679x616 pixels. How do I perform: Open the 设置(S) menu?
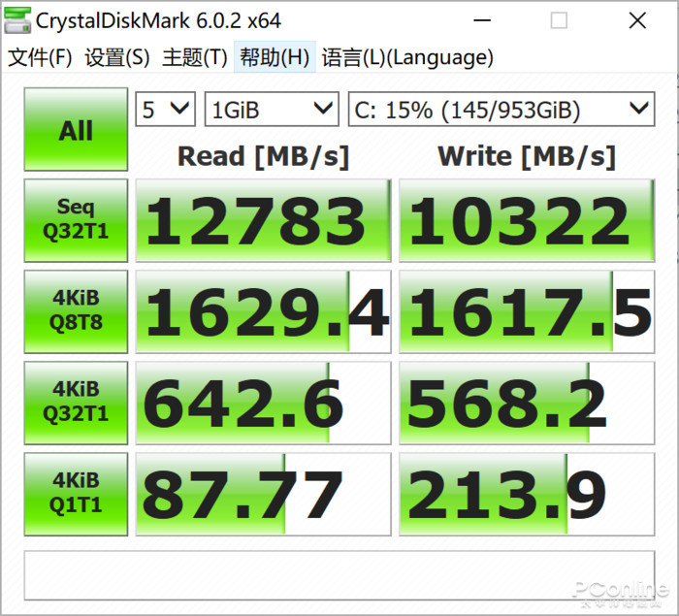pos(117,57)
